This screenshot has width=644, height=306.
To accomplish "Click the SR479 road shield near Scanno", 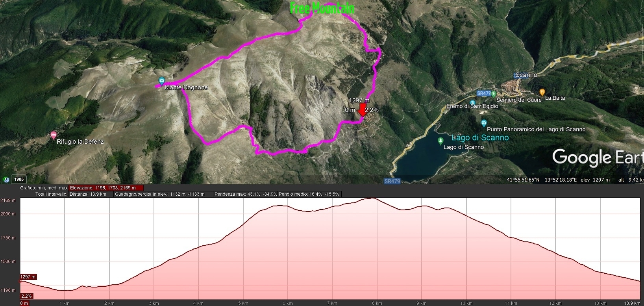I will (484, 93).
